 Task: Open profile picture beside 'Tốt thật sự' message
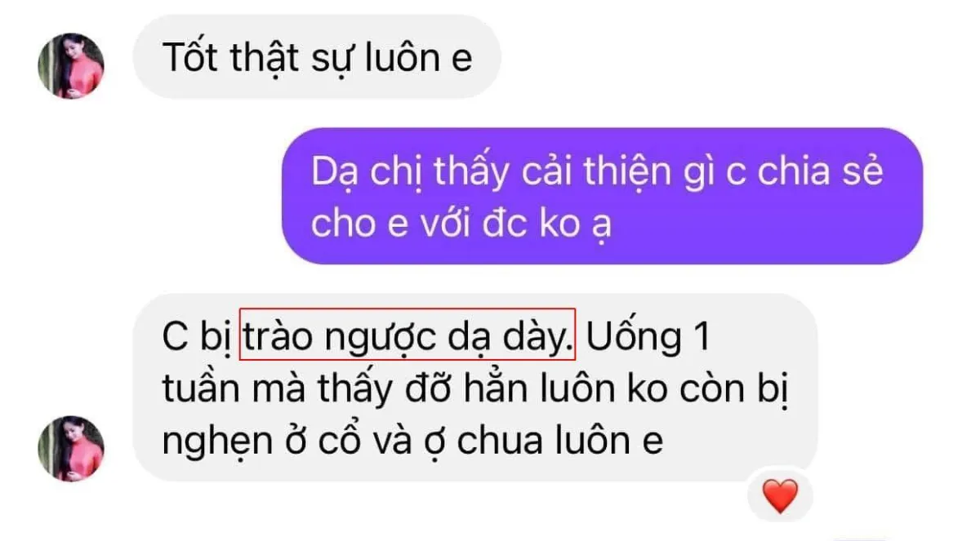point(71,66)
